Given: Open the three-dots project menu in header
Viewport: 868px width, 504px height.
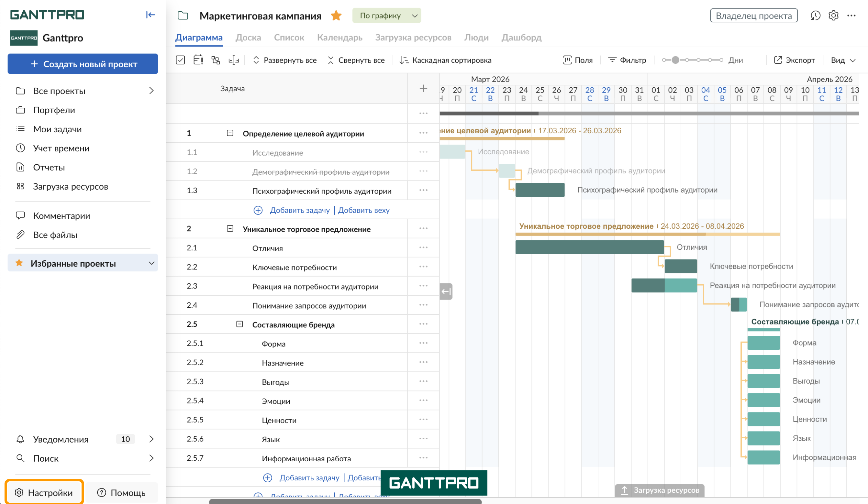Looking at the screenshot, I should point(851,16).
